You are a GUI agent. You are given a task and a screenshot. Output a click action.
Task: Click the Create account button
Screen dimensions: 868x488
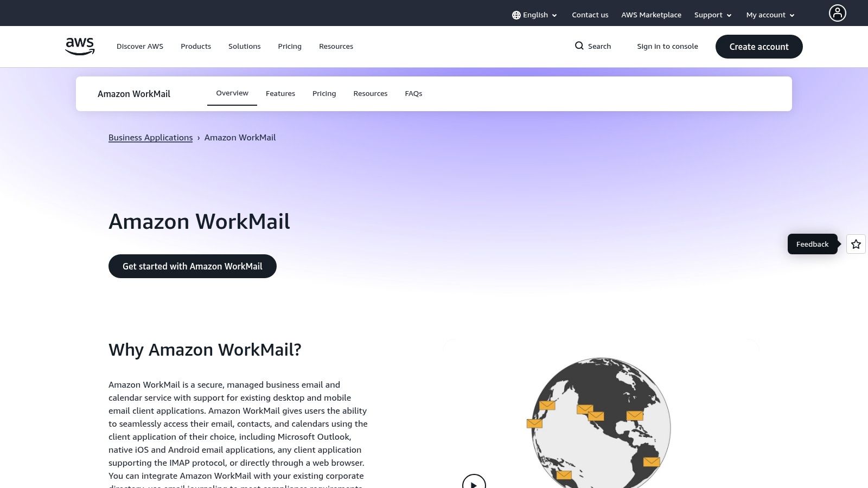(x=758, y=46)
